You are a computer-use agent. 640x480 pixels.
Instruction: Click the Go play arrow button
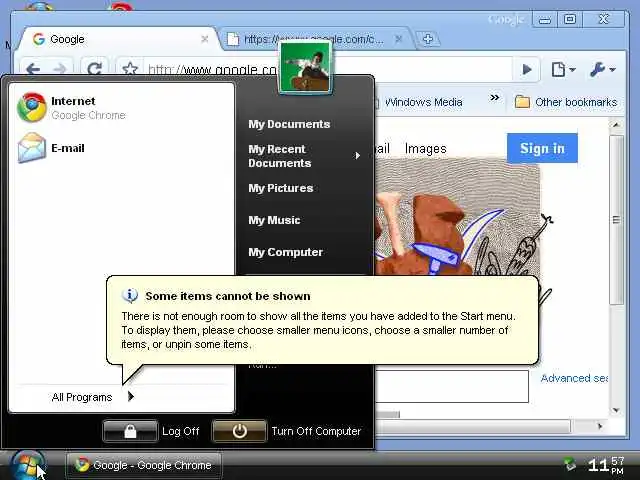[527, 70]
